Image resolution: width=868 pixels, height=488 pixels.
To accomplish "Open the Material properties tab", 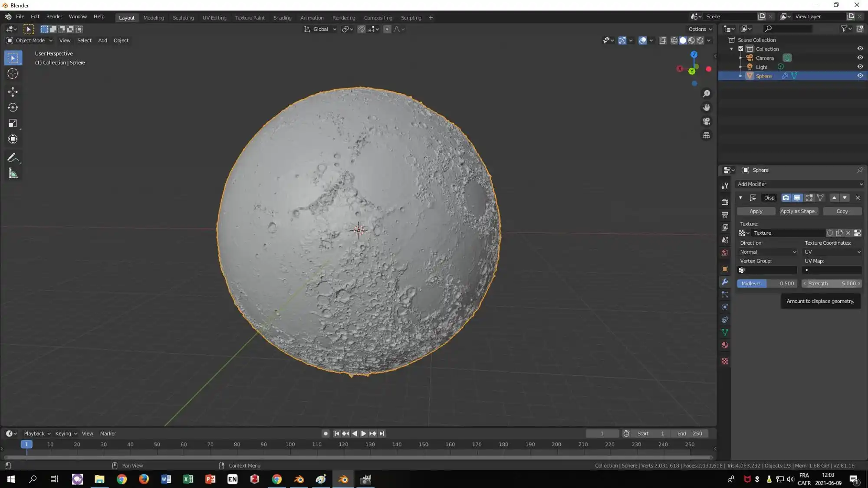I will (724, 345).
